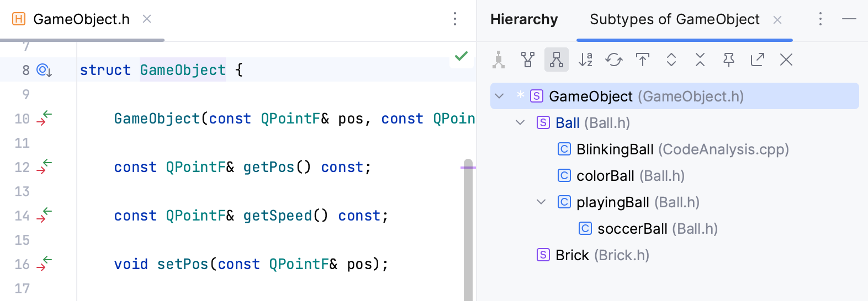Select the GameObject.h editor tab
This screenshot has width=868, height=301.
[x=81, y=19]
